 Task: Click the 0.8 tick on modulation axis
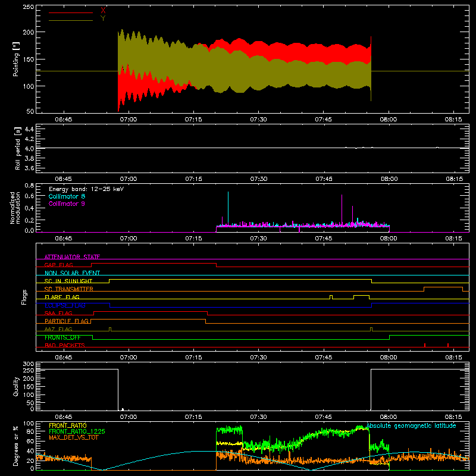[x=29, y=185]
